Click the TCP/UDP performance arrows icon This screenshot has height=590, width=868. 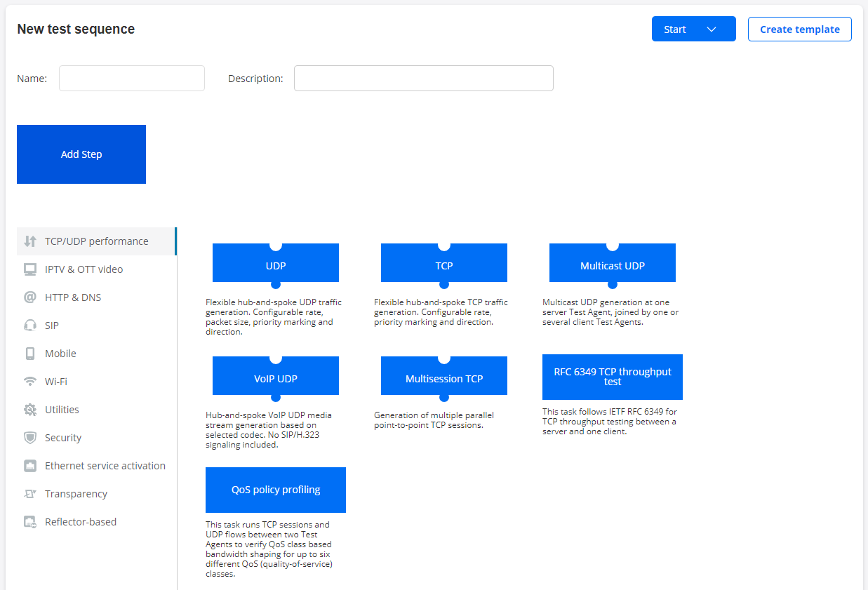pos(30,241)
